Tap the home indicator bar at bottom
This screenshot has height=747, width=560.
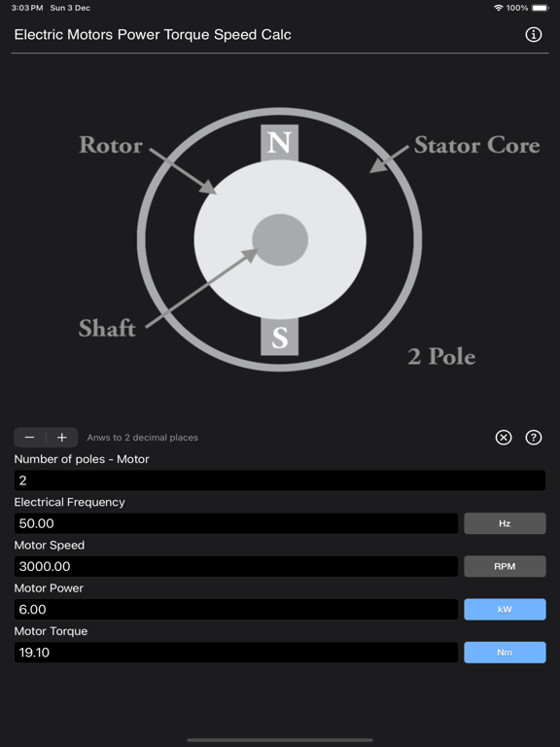(280, 740)
